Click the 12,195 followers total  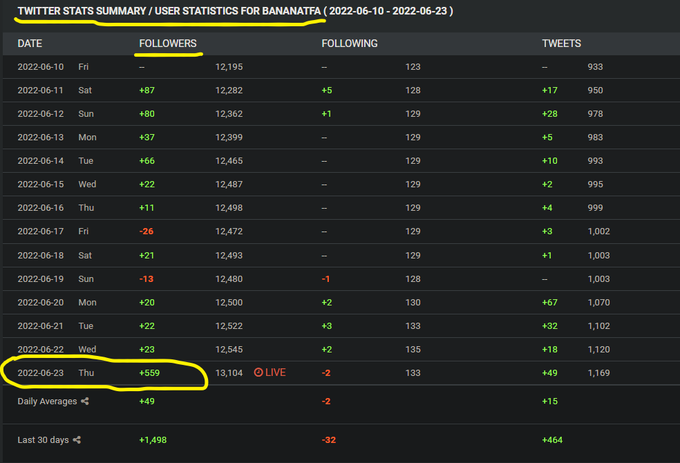[229, 67]
